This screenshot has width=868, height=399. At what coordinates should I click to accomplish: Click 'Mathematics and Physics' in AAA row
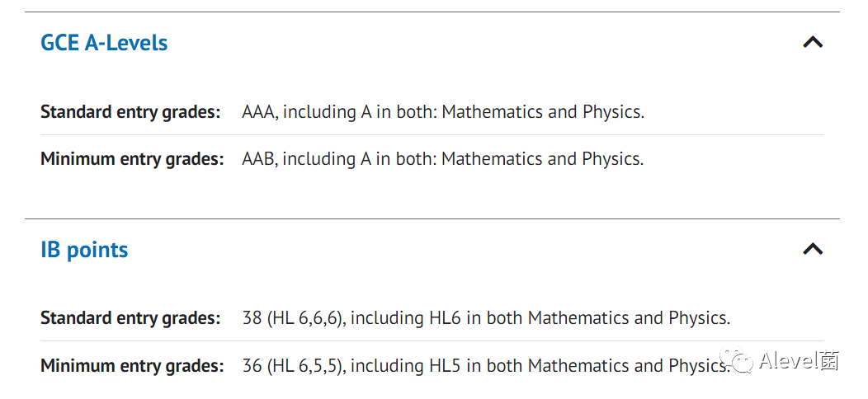541,112
